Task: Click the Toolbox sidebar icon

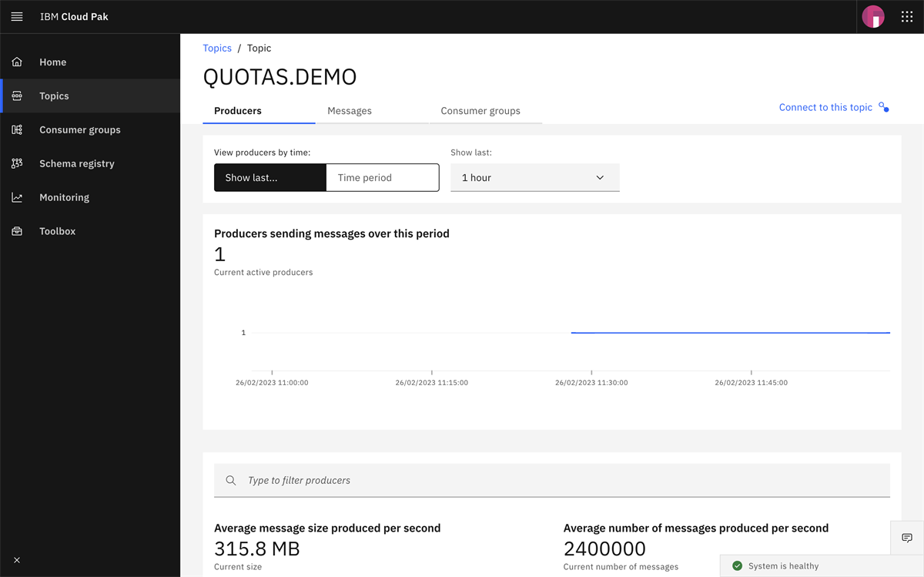Action: click(x=17, y=231)
